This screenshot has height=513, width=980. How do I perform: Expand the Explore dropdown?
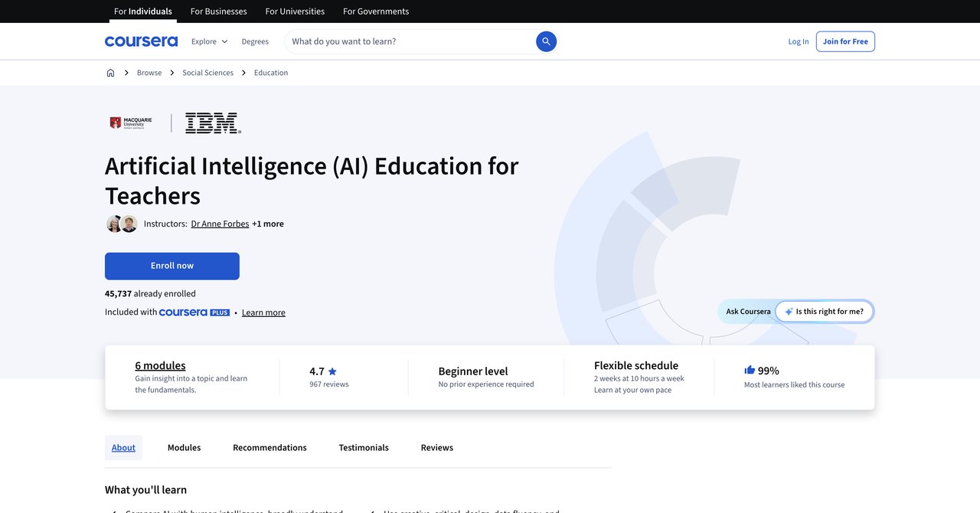[x=209, y=41]
